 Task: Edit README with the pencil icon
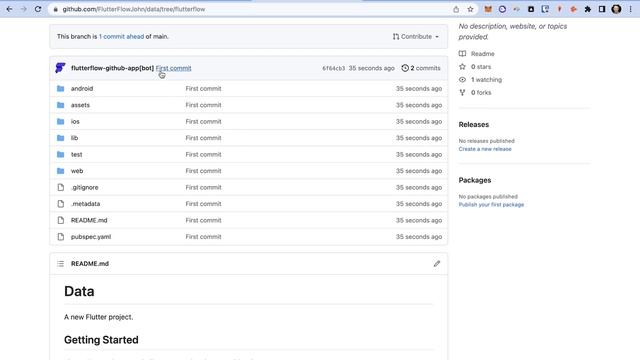(437, 264)
